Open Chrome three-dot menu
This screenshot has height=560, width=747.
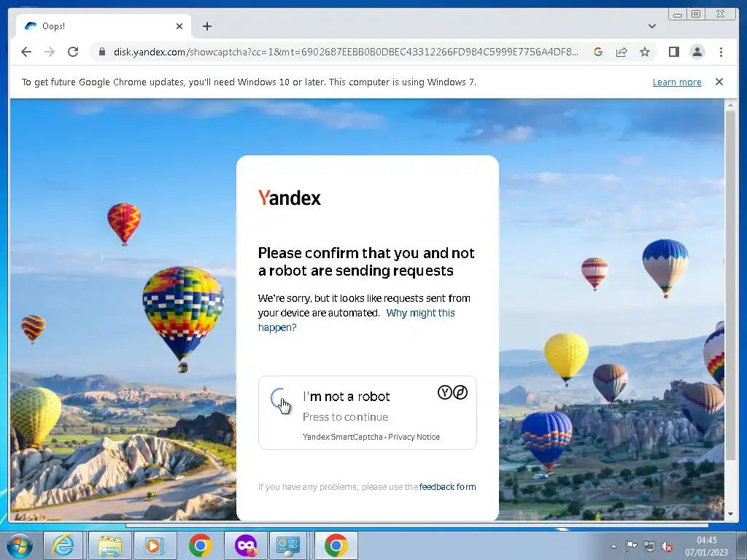coord(721,52)
